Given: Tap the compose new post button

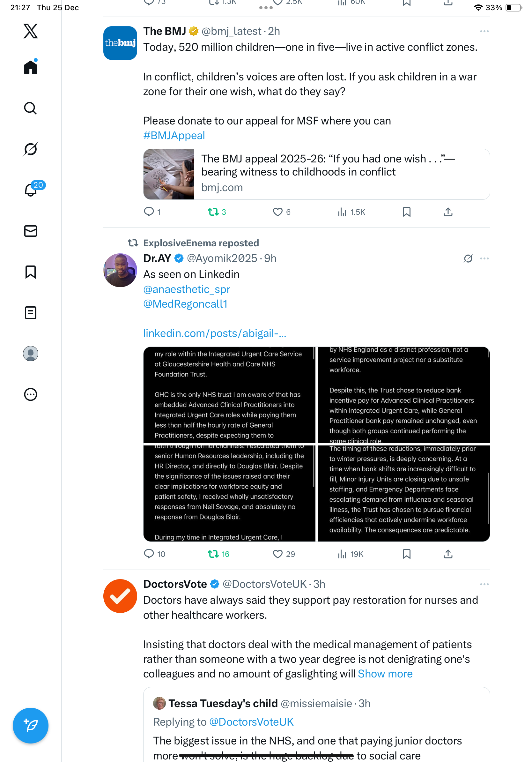Looking at the screenshot, I should (31, 725).
